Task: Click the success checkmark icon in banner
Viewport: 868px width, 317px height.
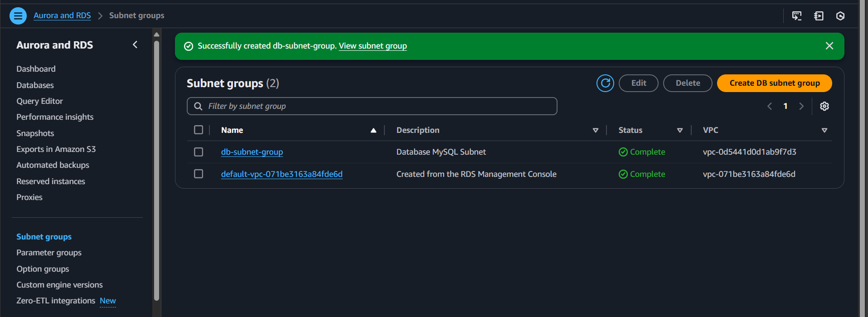Action: 189,46
